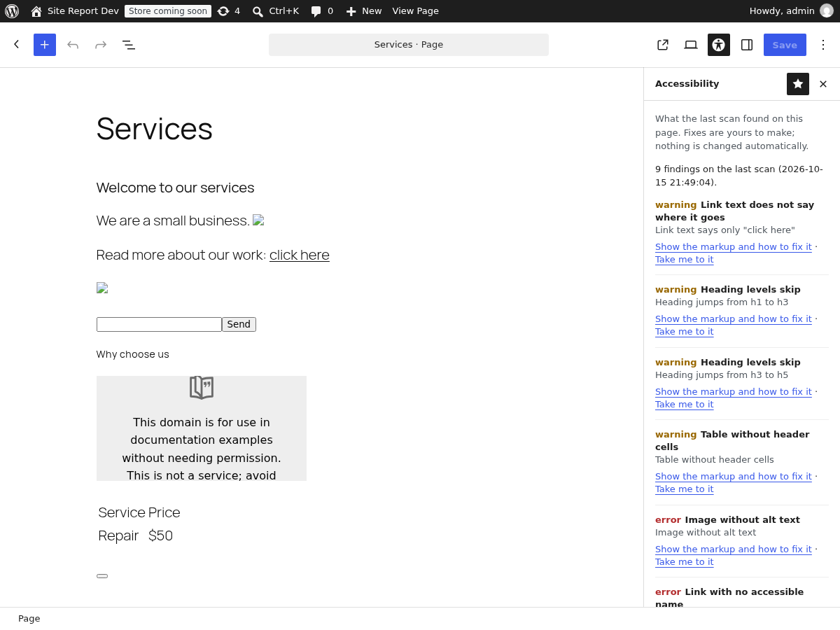
Task: Take me to the table without headers
Action: pos(685,489)
